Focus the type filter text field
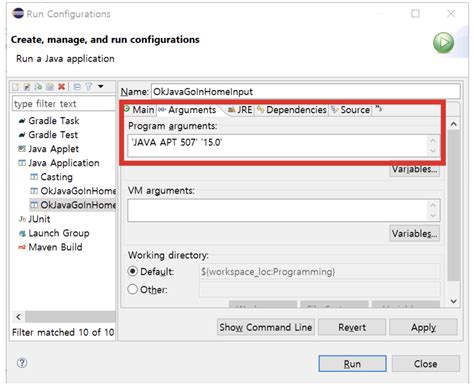 coord(63,104)
